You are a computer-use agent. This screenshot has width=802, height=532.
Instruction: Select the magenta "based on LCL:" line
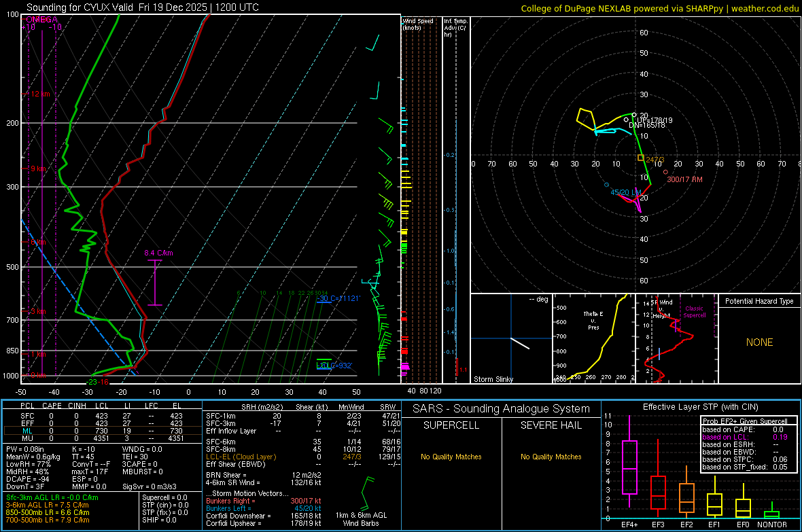tap(745, 437)
